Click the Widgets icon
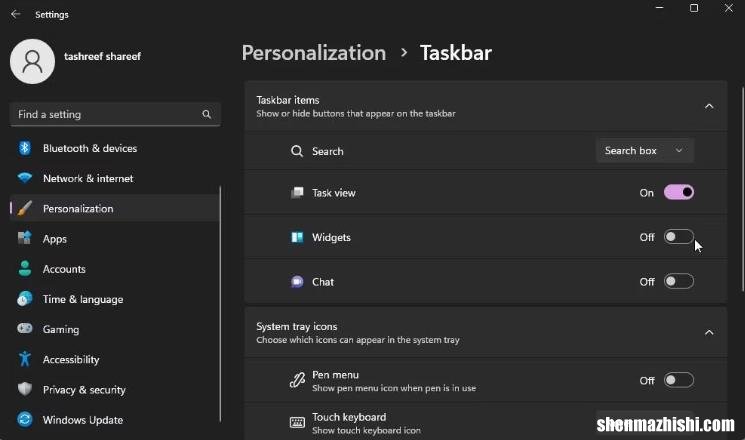This screenshot has width=745, height=440. pyautogui.click(x=297, y=237)
